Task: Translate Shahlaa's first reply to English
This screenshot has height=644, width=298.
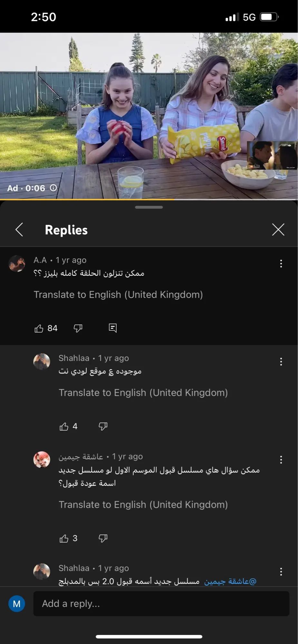Action: pyautogui.click(x=143, y=393)
